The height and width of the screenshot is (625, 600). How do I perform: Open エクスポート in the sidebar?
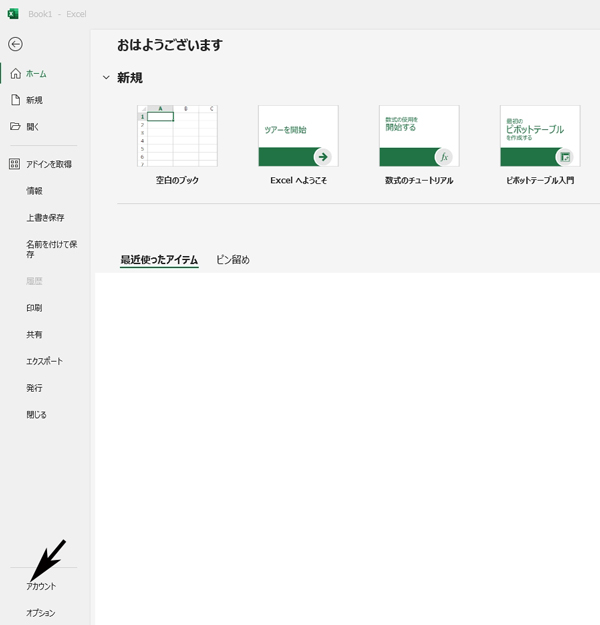pos(45,361)
